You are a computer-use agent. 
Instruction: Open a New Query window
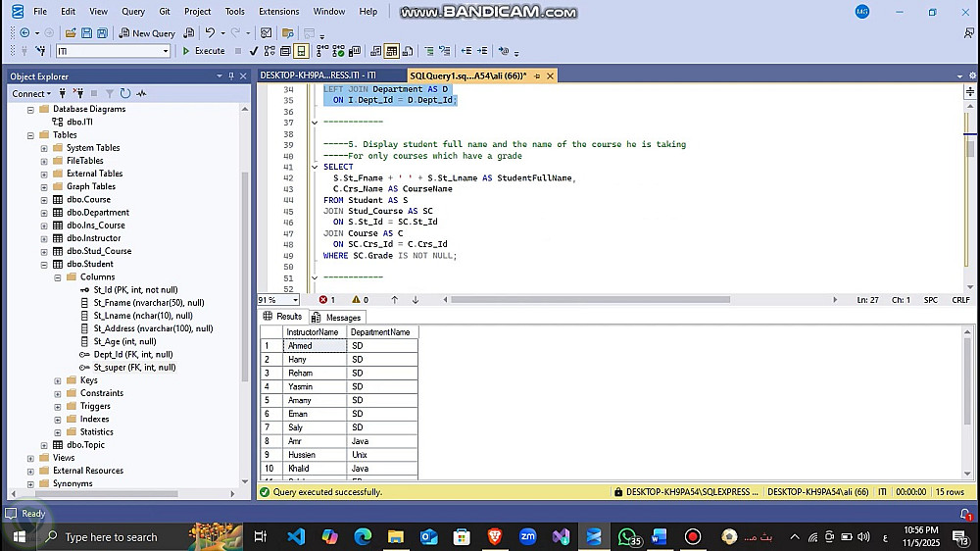(x=147, y=32)
